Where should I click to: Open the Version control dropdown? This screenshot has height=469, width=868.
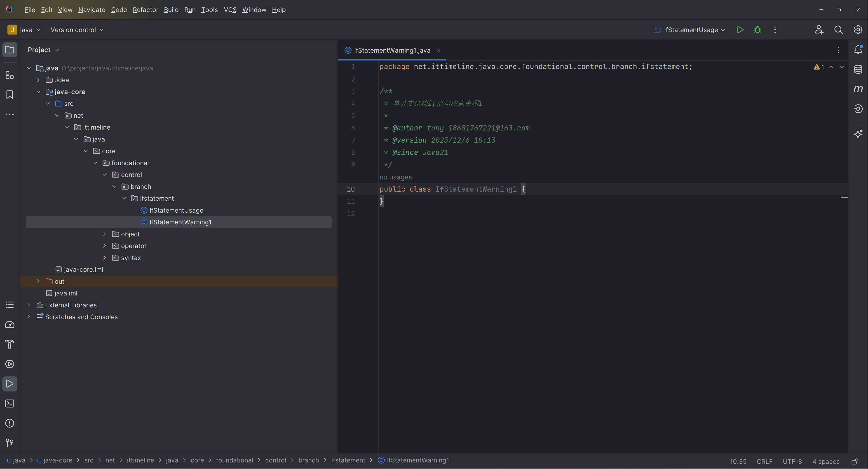(x=77, y=30)
